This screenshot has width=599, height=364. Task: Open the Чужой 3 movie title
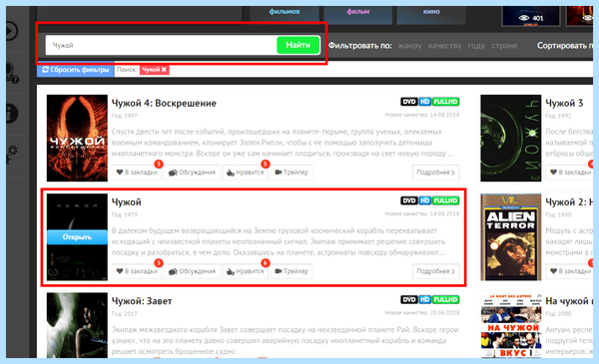564,104
